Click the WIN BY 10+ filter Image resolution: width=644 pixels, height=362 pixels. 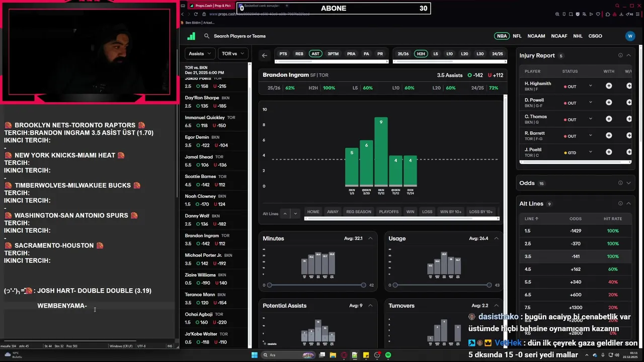coord(451,212)
